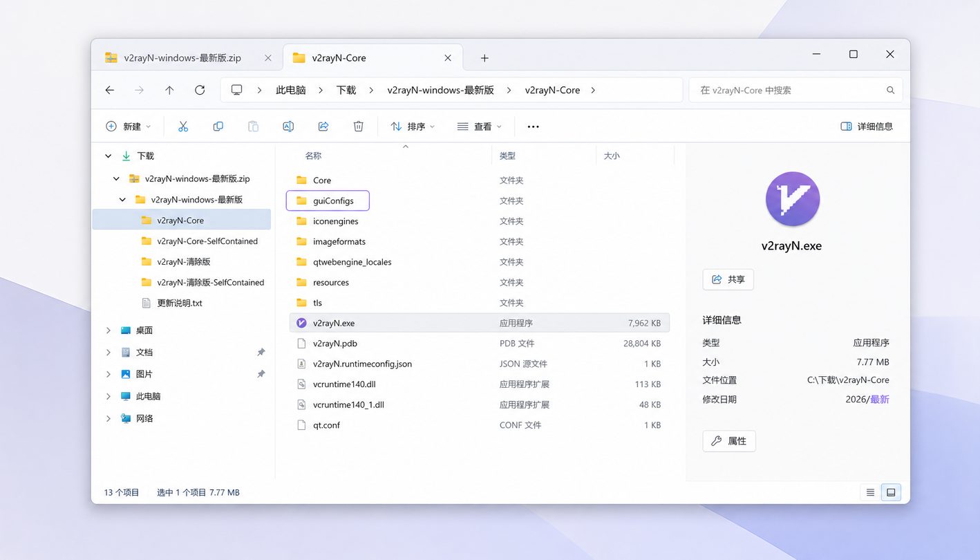The height and width of the screenshot is (560, 980).
Task: Click 此电脑 in the address breadcrumb
Action: tap(291, 90)
